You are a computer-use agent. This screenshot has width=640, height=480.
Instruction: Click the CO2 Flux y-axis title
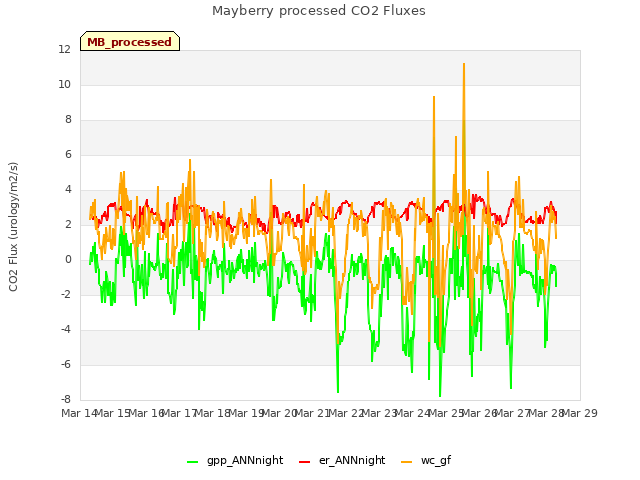coord(13,227)
